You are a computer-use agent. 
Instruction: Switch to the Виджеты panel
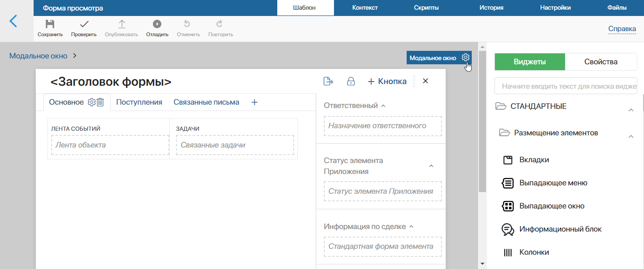(530, 62)
